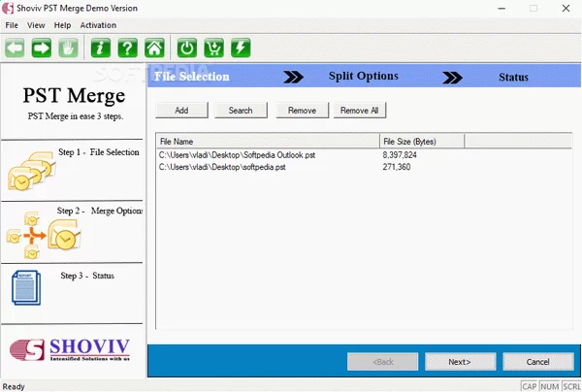The height and width of the screenshot is (392, 582).
Task: Click the stop hand toolbar icon
Action: [68, 48]
